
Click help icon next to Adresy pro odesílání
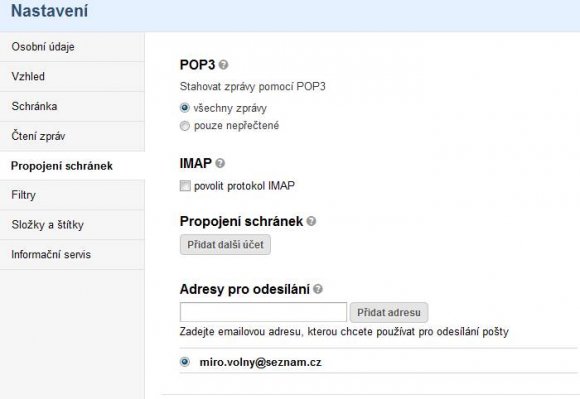coord(318,289)
